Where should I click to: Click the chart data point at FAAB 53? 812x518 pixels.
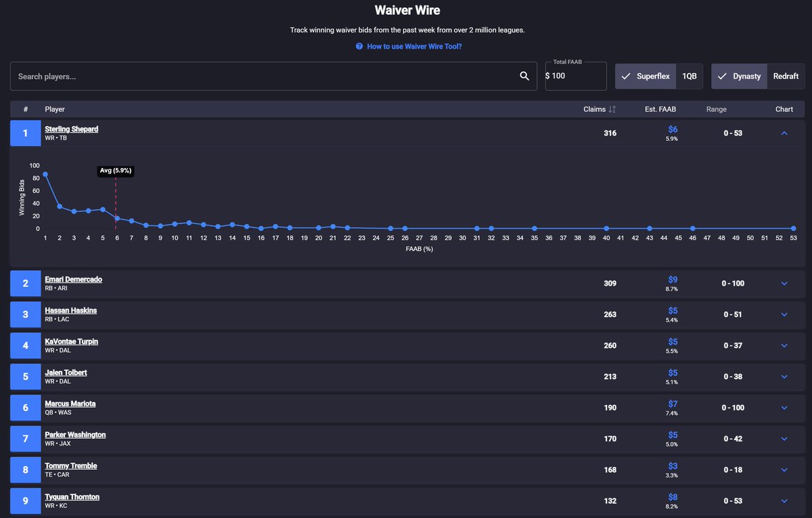tap(793, 229)
